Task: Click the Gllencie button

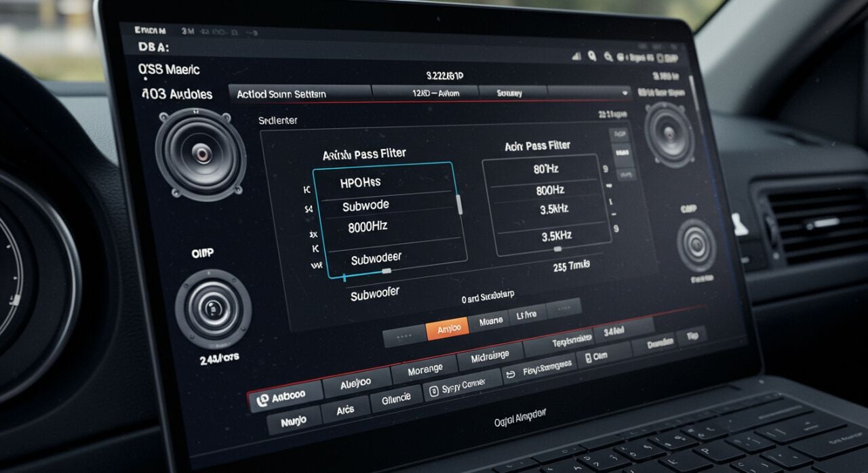Action: point(397,399)
